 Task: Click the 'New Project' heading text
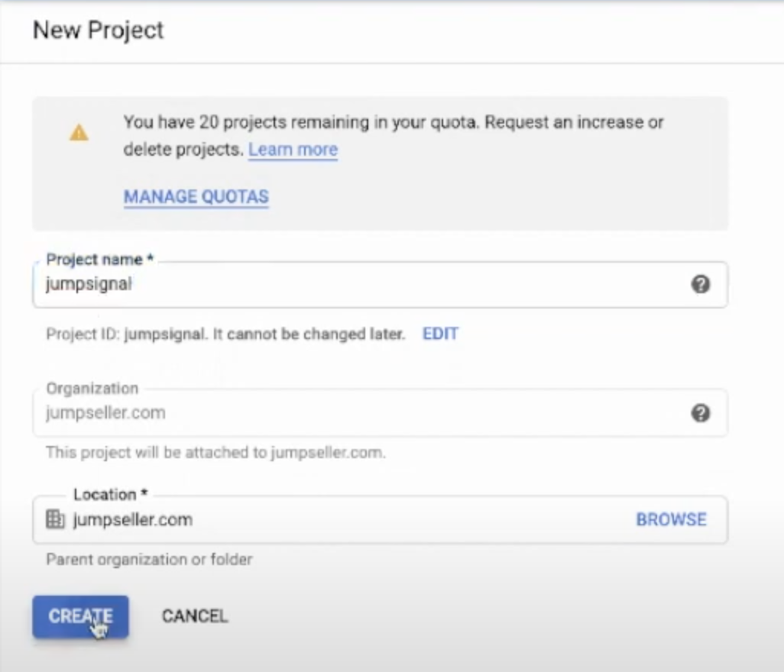[x=98, y=30]
